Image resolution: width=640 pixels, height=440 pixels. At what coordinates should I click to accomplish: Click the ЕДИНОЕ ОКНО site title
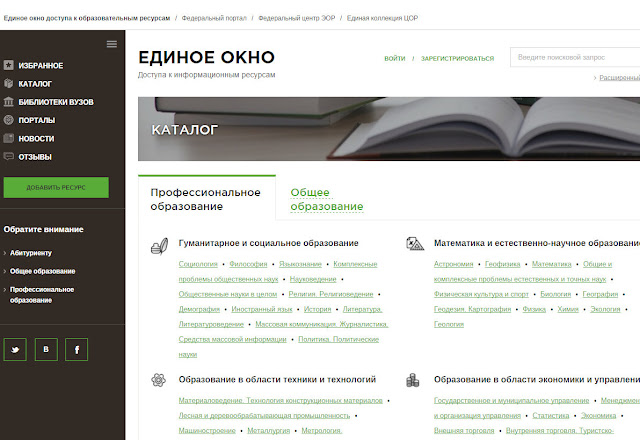pos(207,57)
